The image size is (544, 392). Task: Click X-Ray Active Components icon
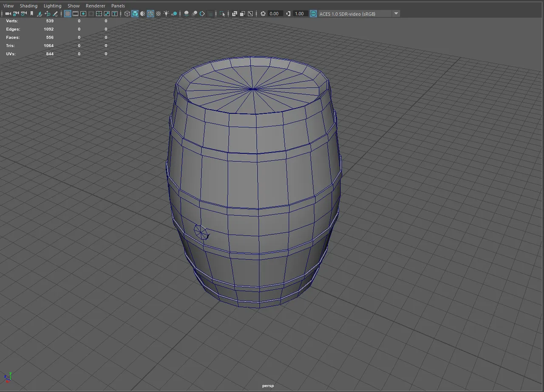pos(242,14)
